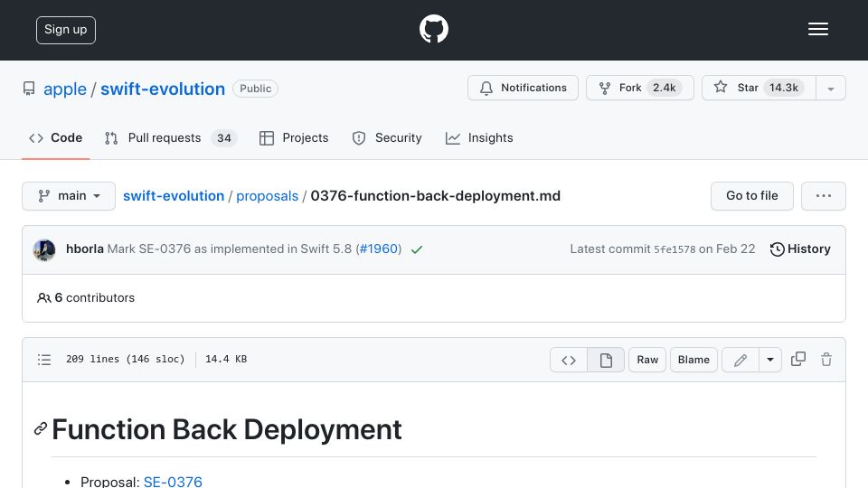Fork the repository
Image resolution: width=868 pixels, height=488 pixels.
(x=640, y=88)
